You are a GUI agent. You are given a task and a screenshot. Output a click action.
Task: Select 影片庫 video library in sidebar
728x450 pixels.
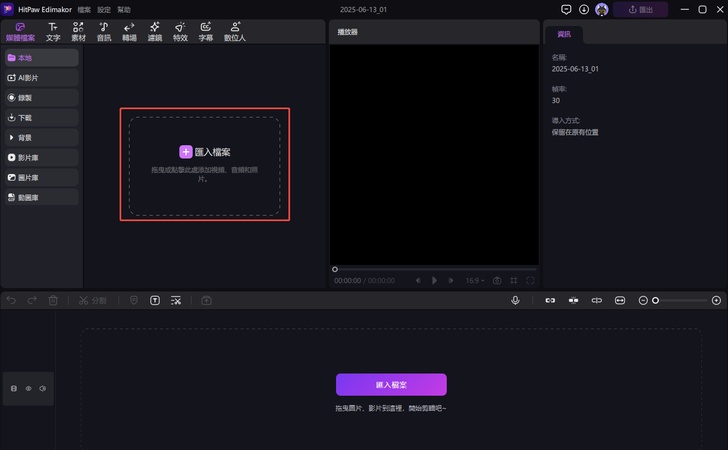[x=42, y=157]
